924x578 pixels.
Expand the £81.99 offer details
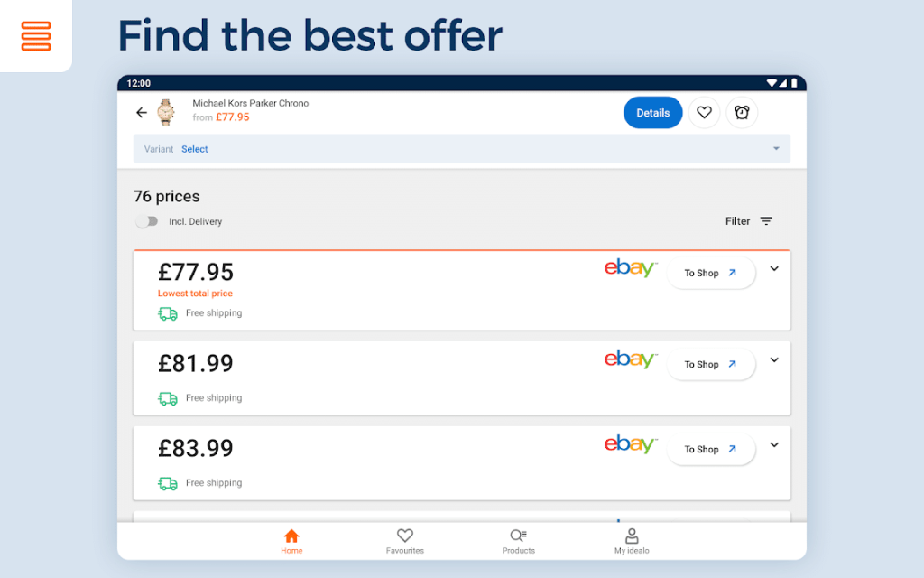774,359
